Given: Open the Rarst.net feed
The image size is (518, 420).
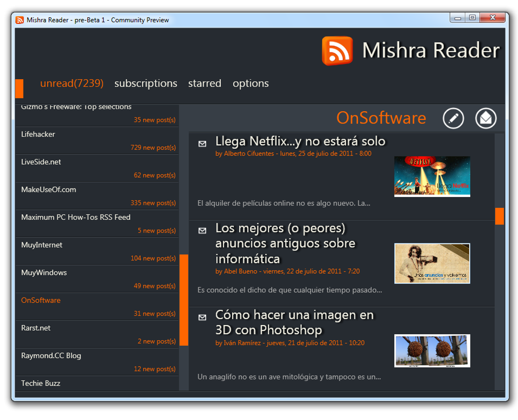Looking at the screenshot, I should pyautogui.click(x=97, y=334).
